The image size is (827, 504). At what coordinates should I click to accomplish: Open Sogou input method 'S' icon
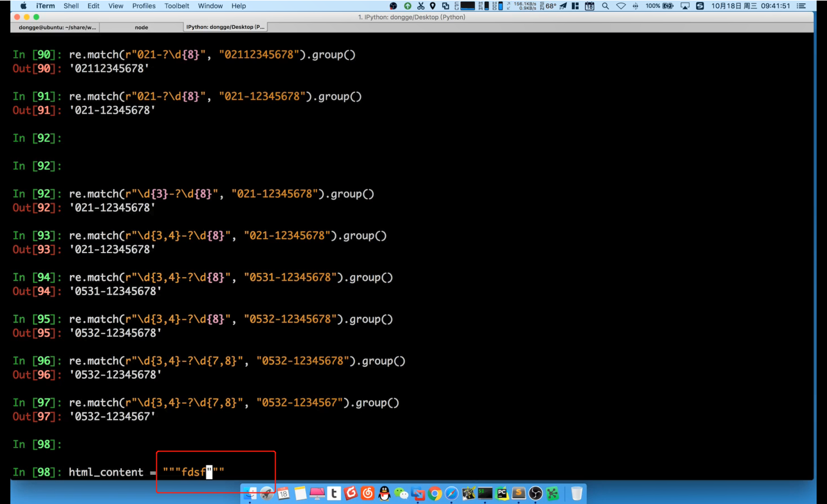(700, 6)
